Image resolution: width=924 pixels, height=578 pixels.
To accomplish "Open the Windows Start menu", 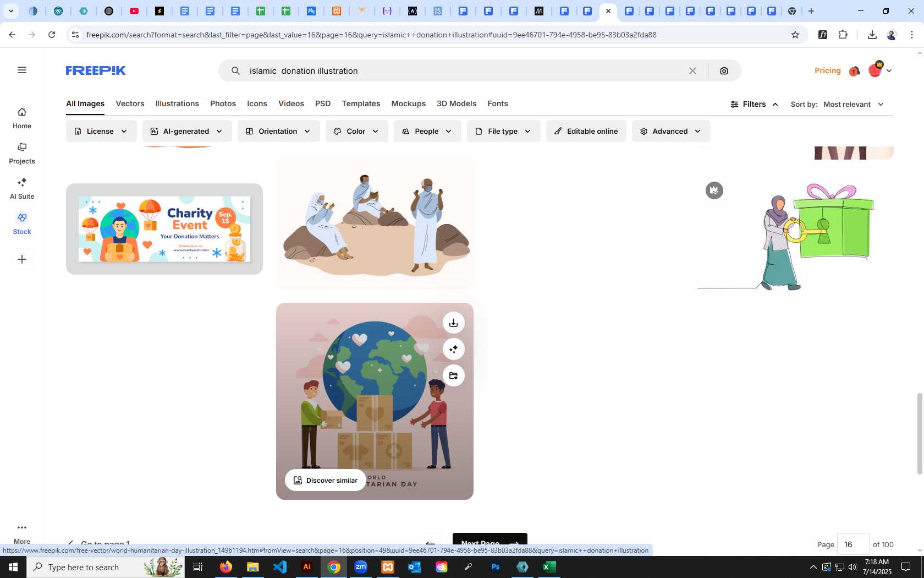I will [13, 567].
